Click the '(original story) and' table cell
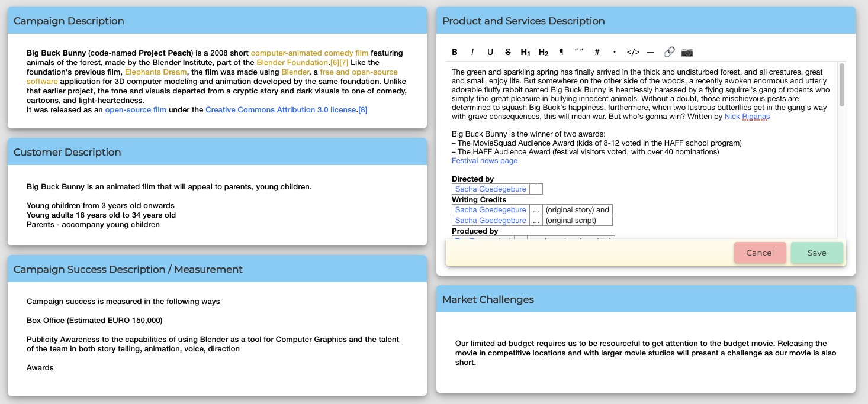 (x=577, y=210)
